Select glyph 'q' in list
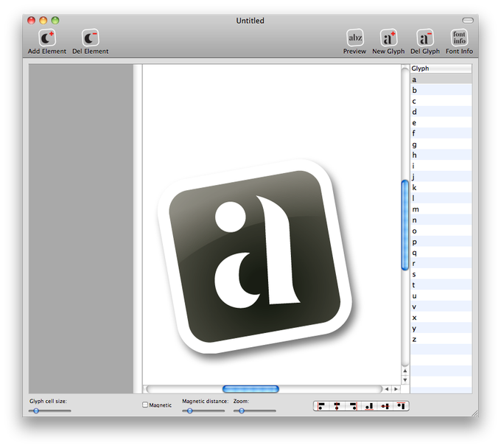 [441, 253]
